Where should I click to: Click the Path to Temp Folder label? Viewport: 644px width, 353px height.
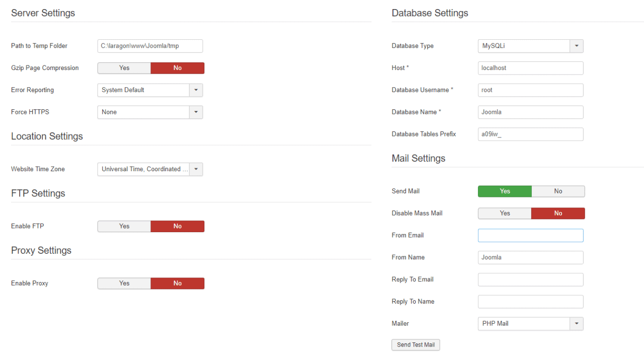(x=39, y=46)
